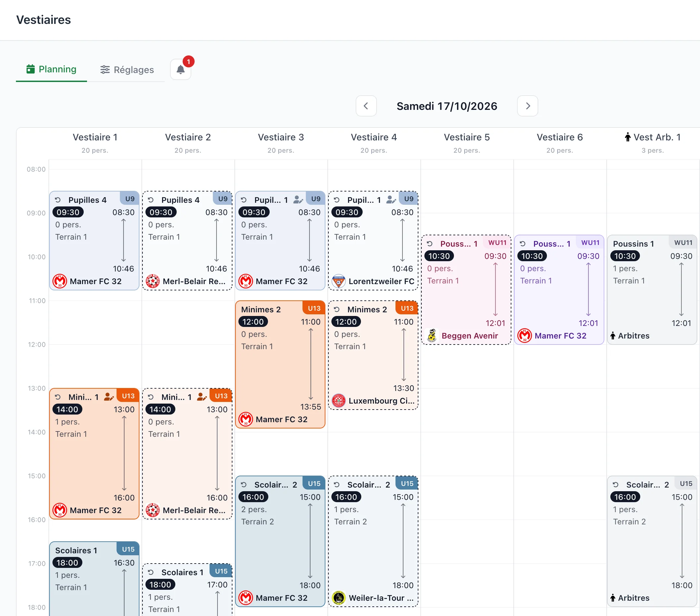The image size is (700, 616).
Task: Click the Vestiaire 1 column header
Action: click(x=95, y=143)
